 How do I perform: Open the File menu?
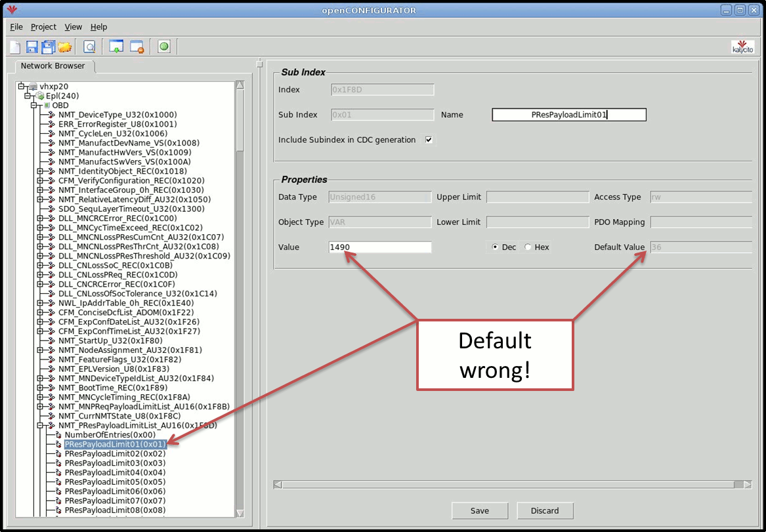16,27
